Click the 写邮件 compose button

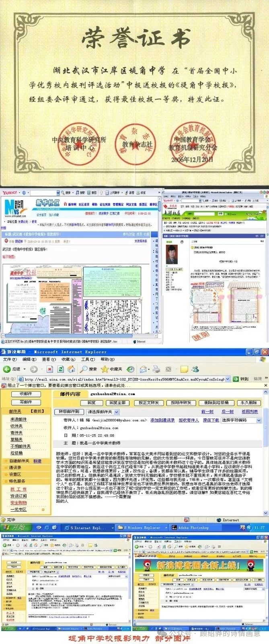[26, 402]
